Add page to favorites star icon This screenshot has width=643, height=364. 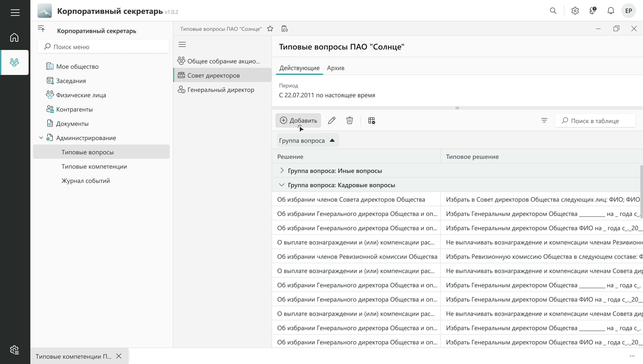pyautogui.click(x=270, y=29)
